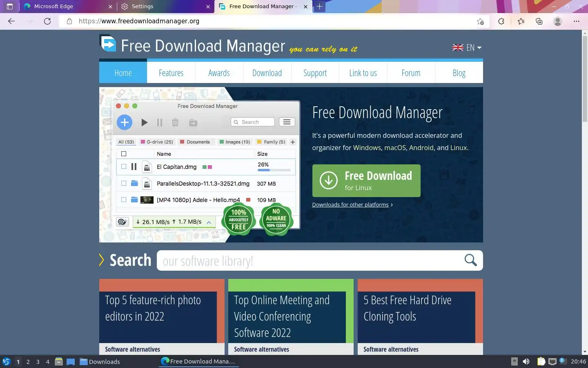The width and height of the screenshot is (588, 368).
Task: Open the profile avatar icon
Action: 558,21
